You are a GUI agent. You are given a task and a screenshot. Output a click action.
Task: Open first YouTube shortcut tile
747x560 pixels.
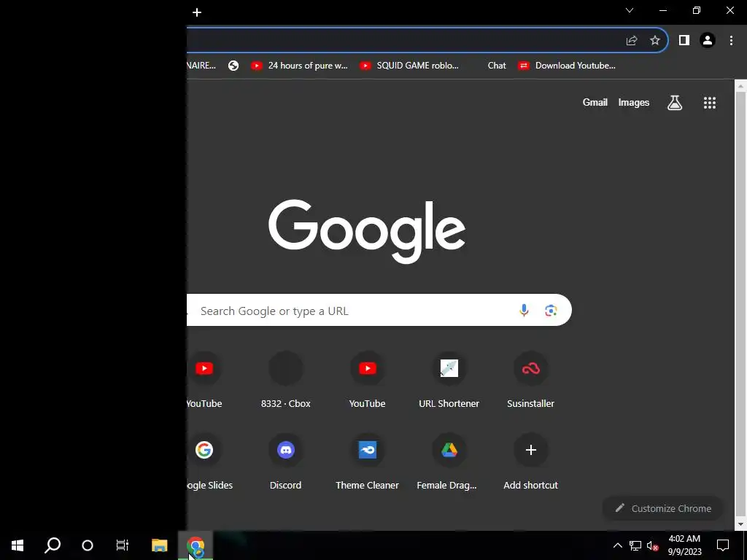[204, 381]
